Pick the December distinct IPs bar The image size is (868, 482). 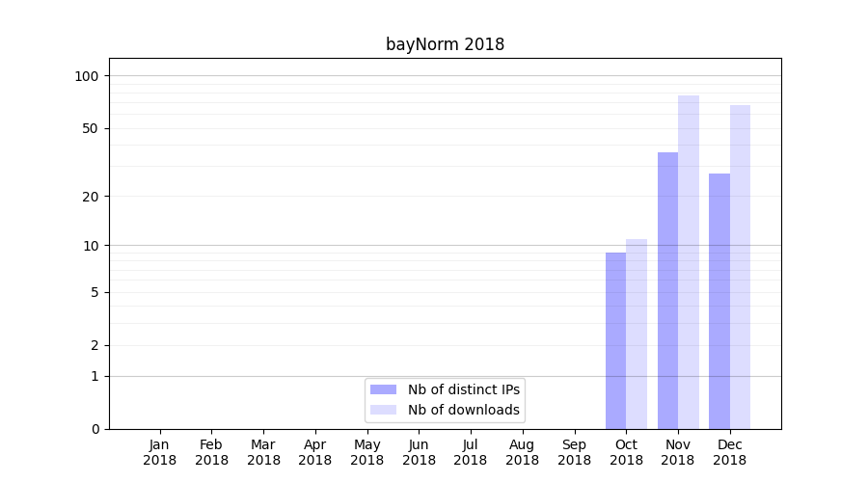coord(719,301)
